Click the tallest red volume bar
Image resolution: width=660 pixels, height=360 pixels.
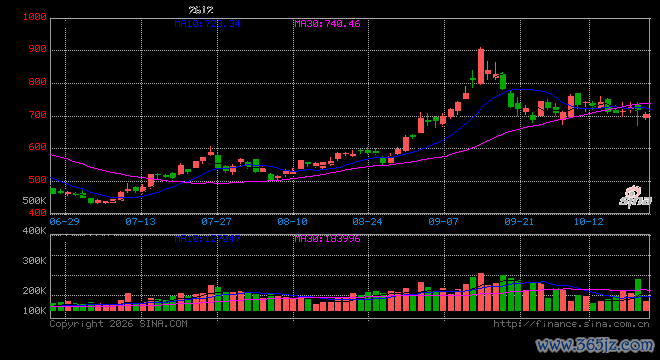tap(481, 292)
